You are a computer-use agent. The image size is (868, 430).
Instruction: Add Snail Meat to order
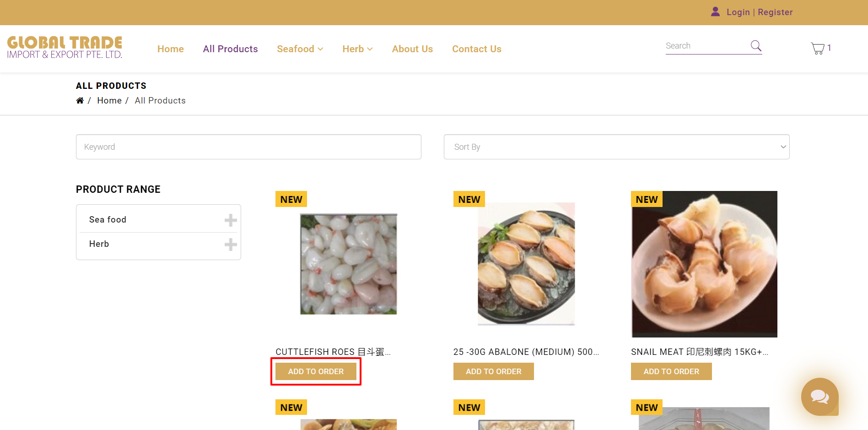(671, 371)
